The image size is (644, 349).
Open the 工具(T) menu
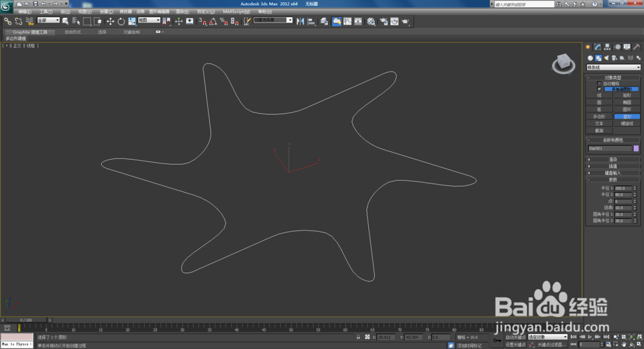(46, 12)
